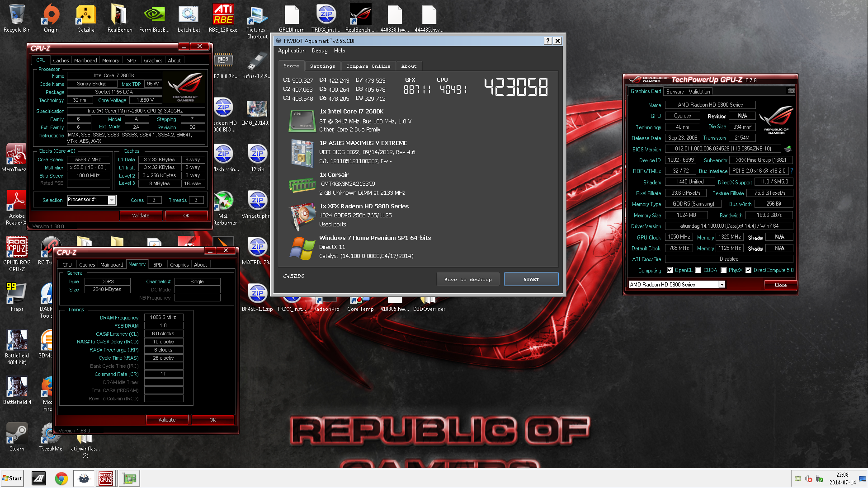
Task: Switch to ROG CPU-Z taskbar button
Action: click(x=106, y=479)
